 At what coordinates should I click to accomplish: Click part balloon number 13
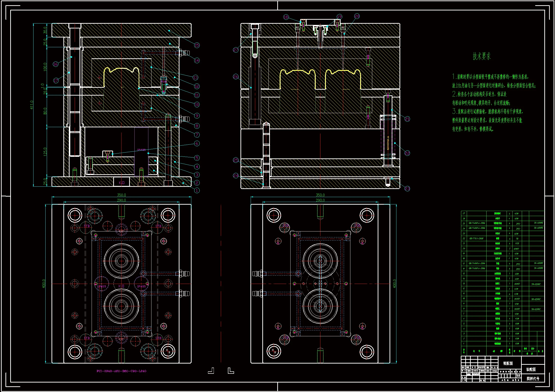click(195, 78)
